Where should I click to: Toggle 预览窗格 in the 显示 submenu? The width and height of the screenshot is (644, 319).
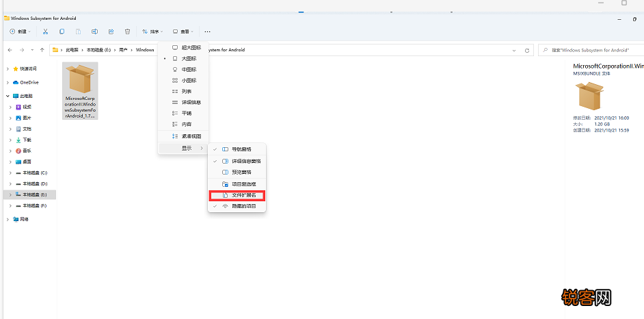(x=237, y=173)
